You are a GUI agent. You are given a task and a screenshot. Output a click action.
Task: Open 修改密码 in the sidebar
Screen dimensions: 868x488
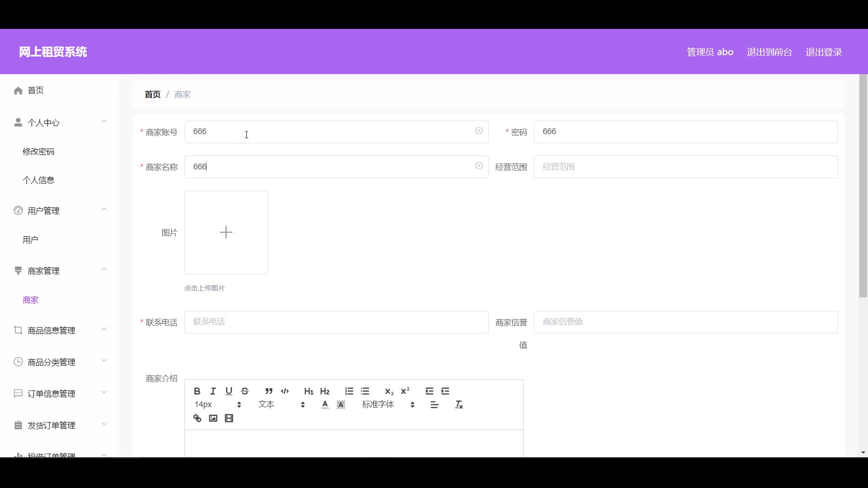click(38, 151)
